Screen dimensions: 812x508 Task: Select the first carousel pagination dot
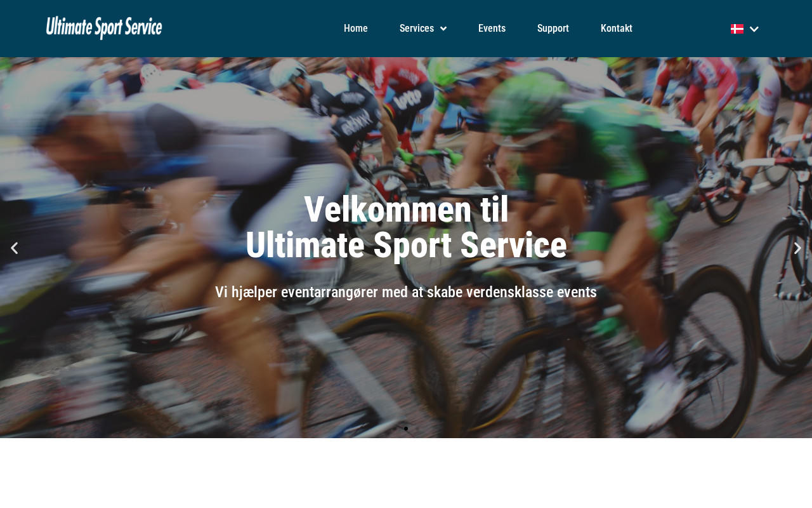(395, 429)
